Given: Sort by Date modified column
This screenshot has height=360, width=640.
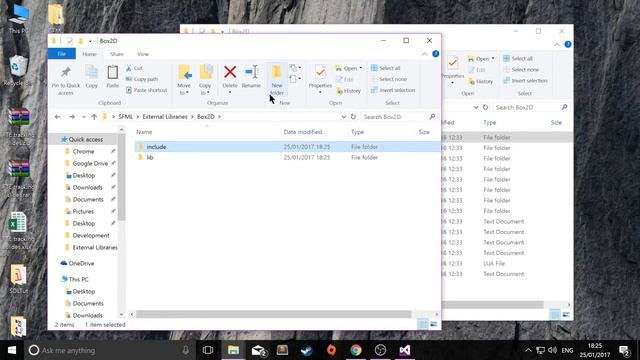Looking at the screenshot, I should click(x=303, y=132).
